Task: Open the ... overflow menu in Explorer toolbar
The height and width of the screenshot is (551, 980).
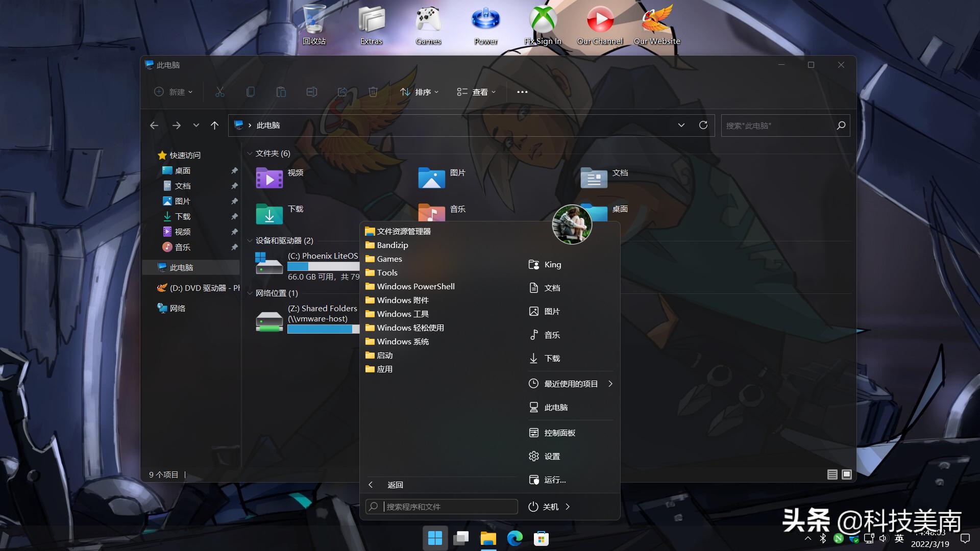Action: (522, 92)
